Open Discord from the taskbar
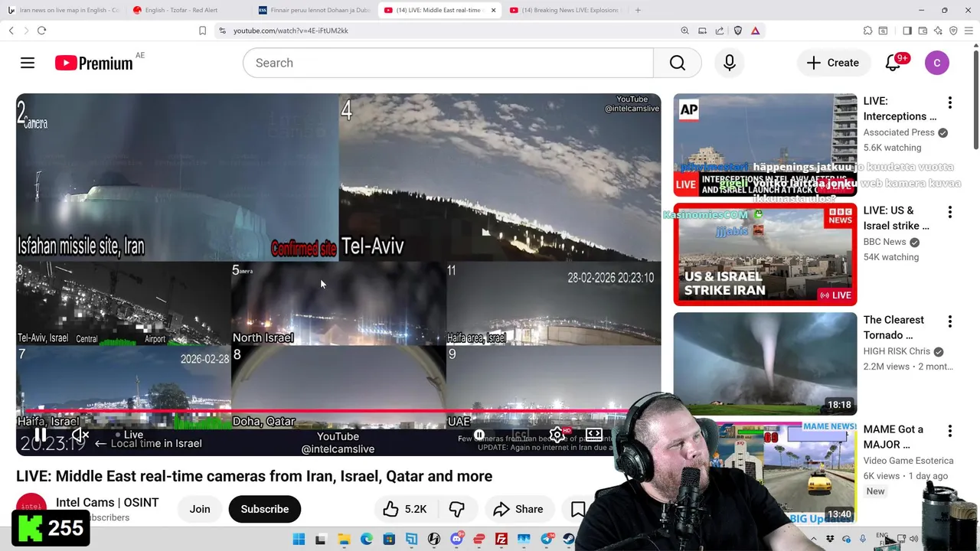This screenshot has width=980, height=551. click(x=457, y=539)
